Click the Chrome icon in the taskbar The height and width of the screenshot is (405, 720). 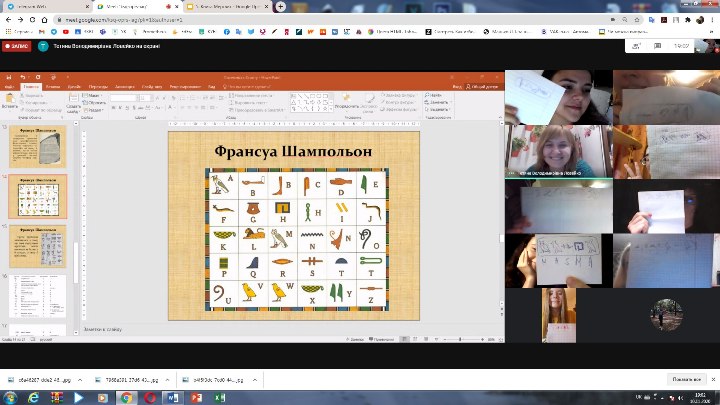click(x=126, y=397)
